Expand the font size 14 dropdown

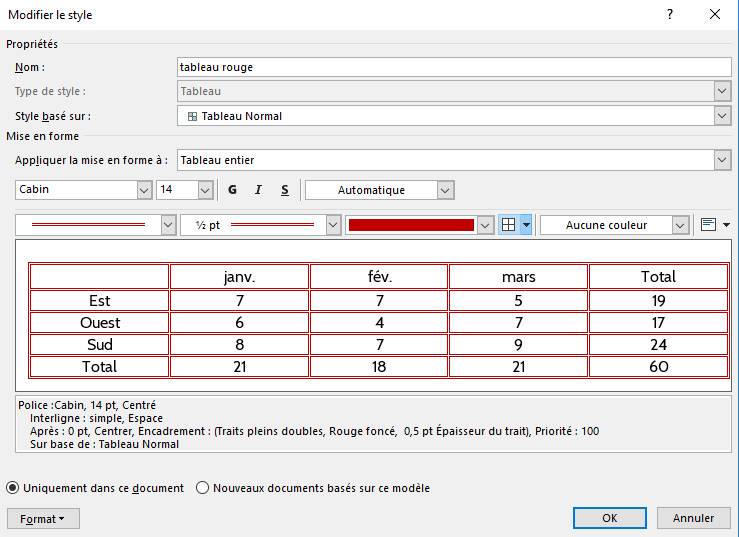pyautogui.click(x=205, y=190)
